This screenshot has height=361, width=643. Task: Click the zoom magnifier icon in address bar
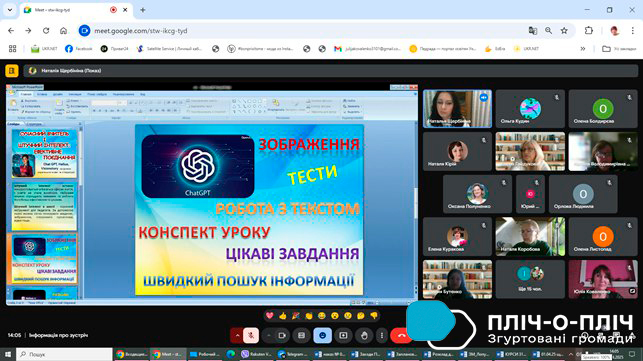pos(549,31)
